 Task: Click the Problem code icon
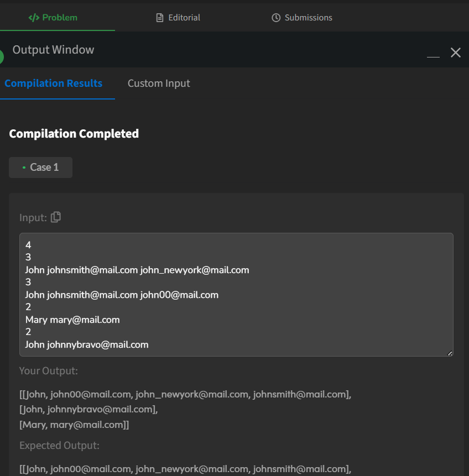(x=34, y=18)
